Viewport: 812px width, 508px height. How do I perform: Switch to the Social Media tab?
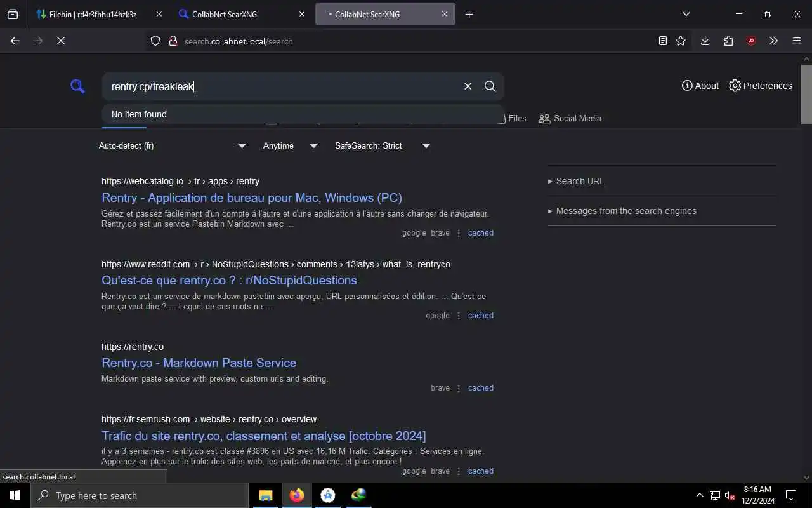coord(570,118)
